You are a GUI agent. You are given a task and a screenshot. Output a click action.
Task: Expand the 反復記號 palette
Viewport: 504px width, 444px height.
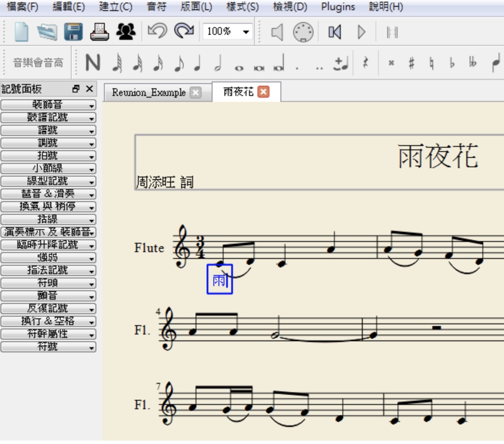pyautogui.click(x=48, y=308)
